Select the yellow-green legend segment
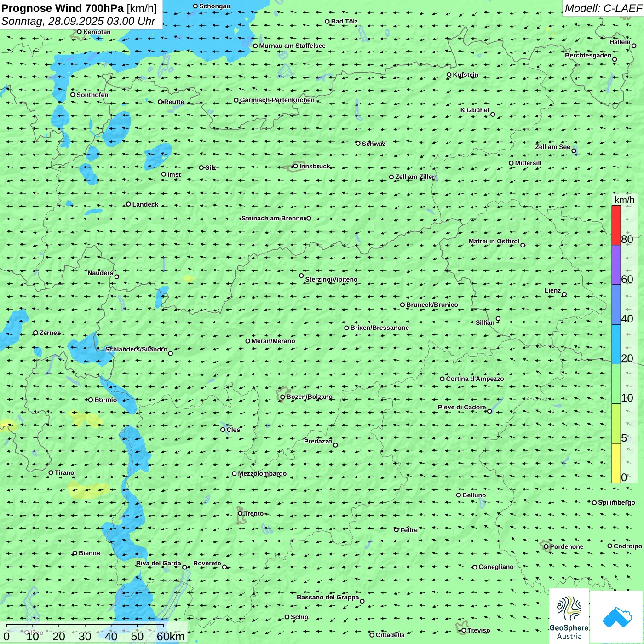Viewport: 644px width, 644px height. click(616, 424)
